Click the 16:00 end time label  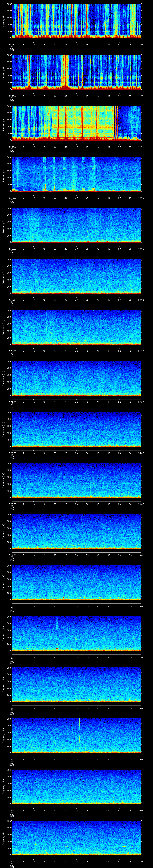pyautogui.click(x=141, y=96)
